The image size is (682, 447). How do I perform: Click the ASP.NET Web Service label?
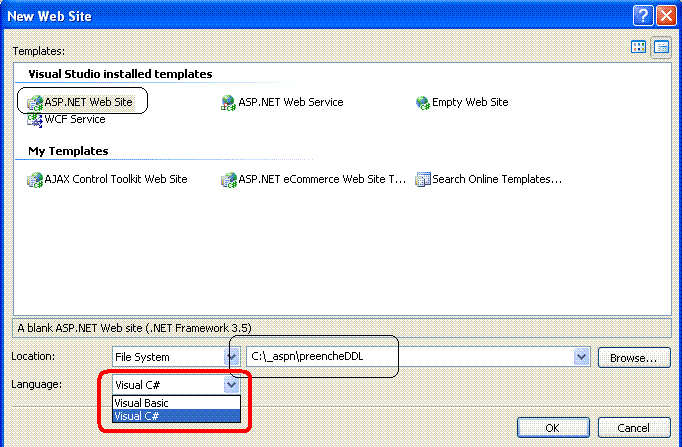[291, 103]
